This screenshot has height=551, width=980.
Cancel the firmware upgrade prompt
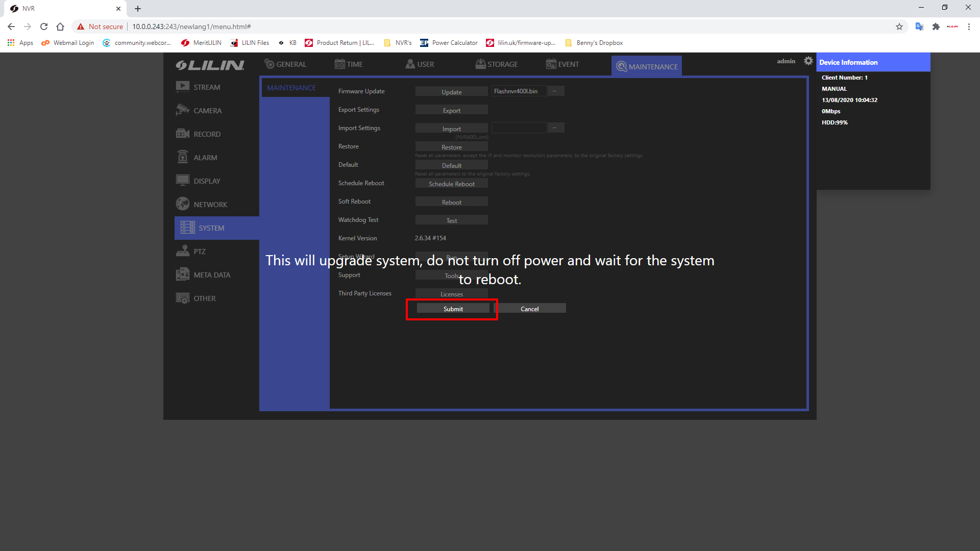click(529, 309)
